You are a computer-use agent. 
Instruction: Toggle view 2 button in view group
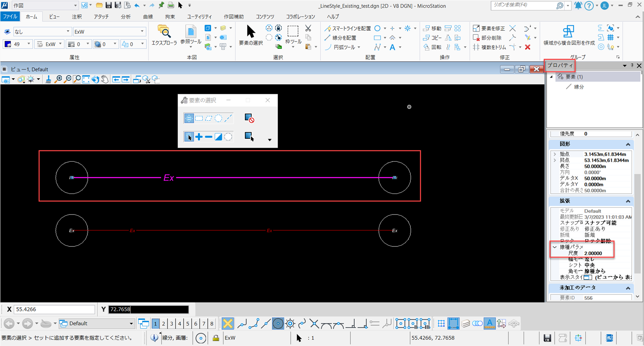164,323
